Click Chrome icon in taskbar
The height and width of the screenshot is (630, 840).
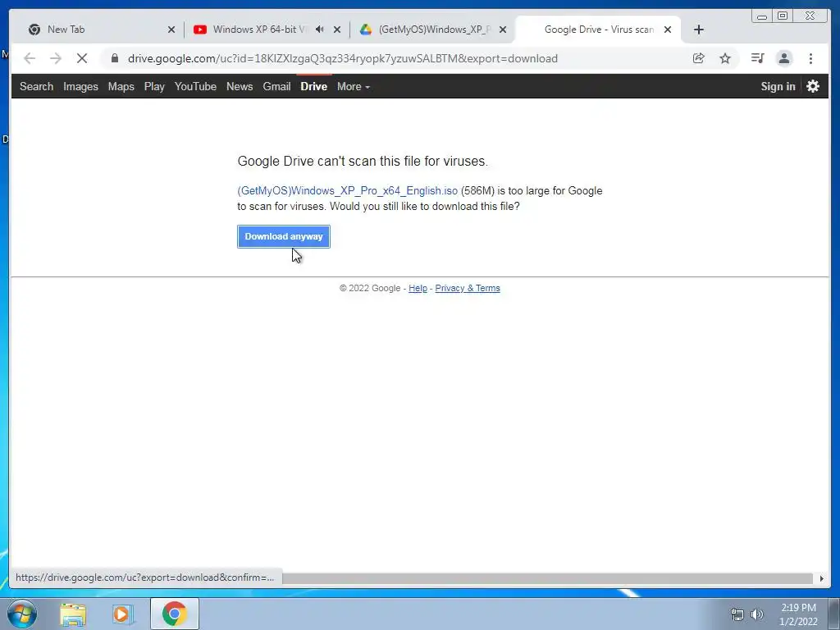pyautogui.click(x=174, y=614)
